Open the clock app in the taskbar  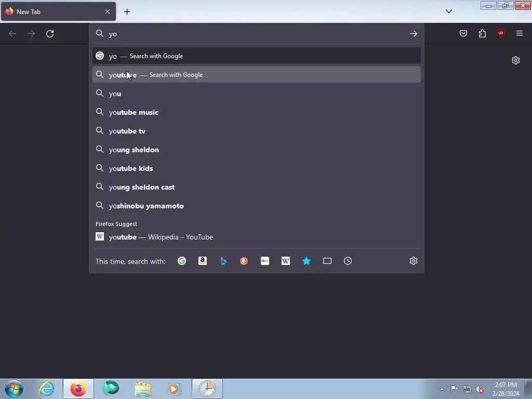point(207,389)
